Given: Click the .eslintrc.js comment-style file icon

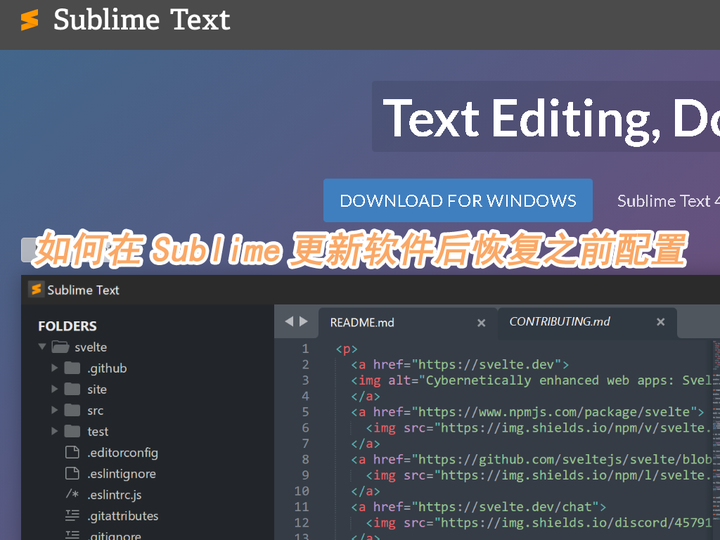Looking at the screenshot, I should tap(72, 495).
